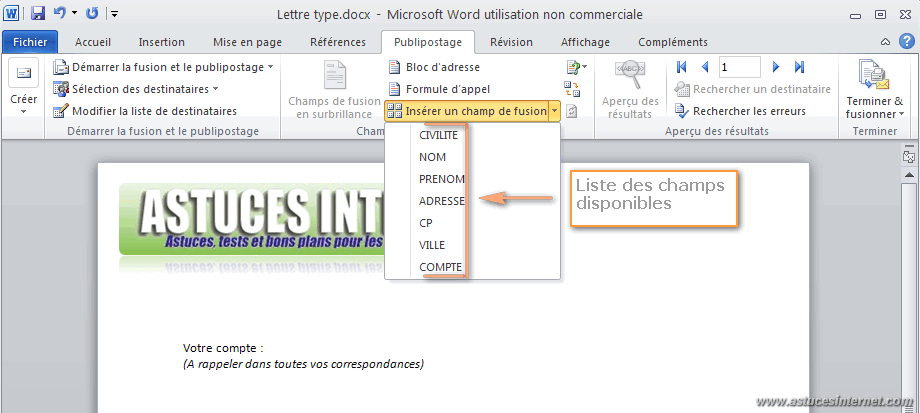Go to previous record arrow

click(x=705, y=67)
